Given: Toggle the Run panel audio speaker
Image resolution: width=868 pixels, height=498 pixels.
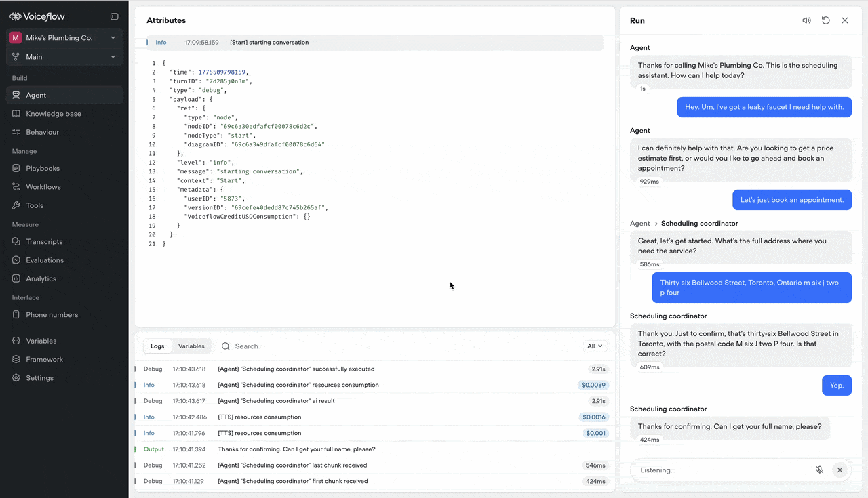Looking at the screenshot, I should point(806,20).
